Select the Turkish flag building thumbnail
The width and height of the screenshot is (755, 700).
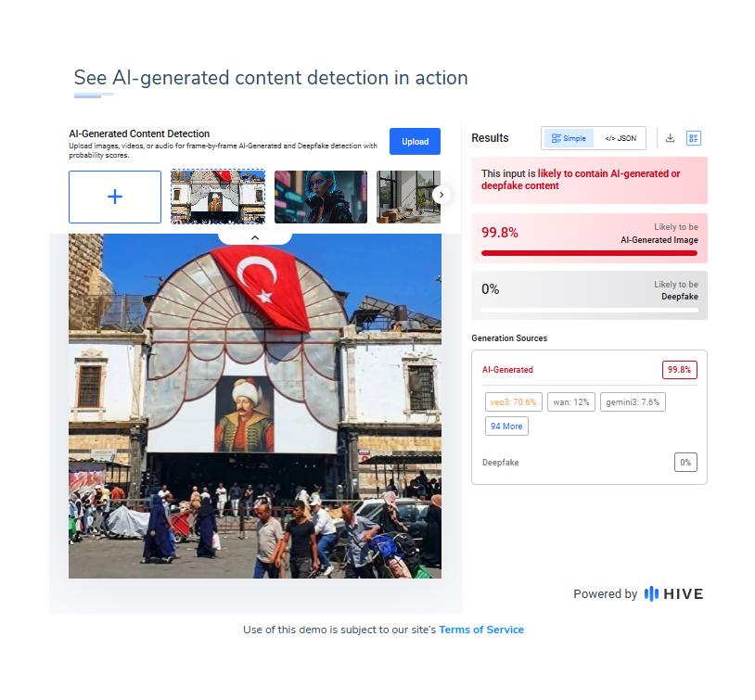(x=218, y=197)
